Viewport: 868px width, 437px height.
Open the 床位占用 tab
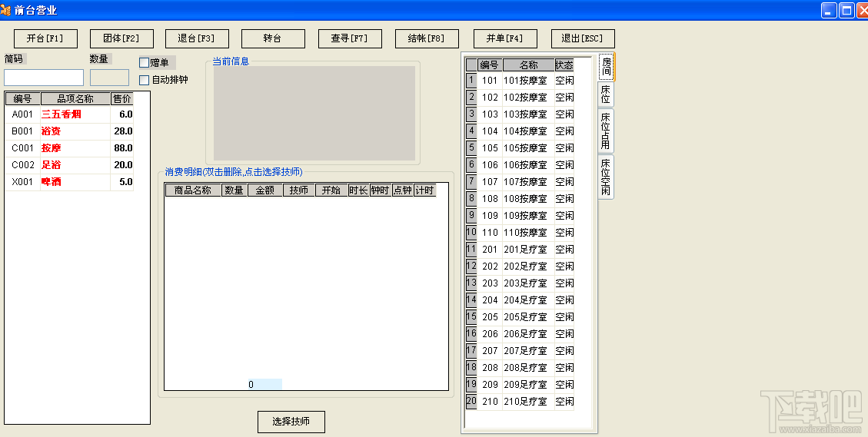pyautogui.click(x=606, y=131)
